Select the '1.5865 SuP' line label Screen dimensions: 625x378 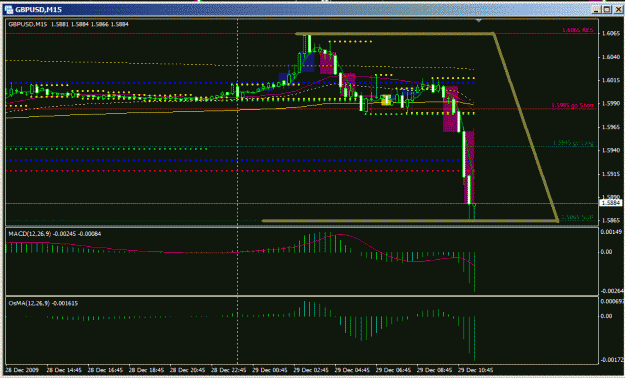click(x=577, y=218)
